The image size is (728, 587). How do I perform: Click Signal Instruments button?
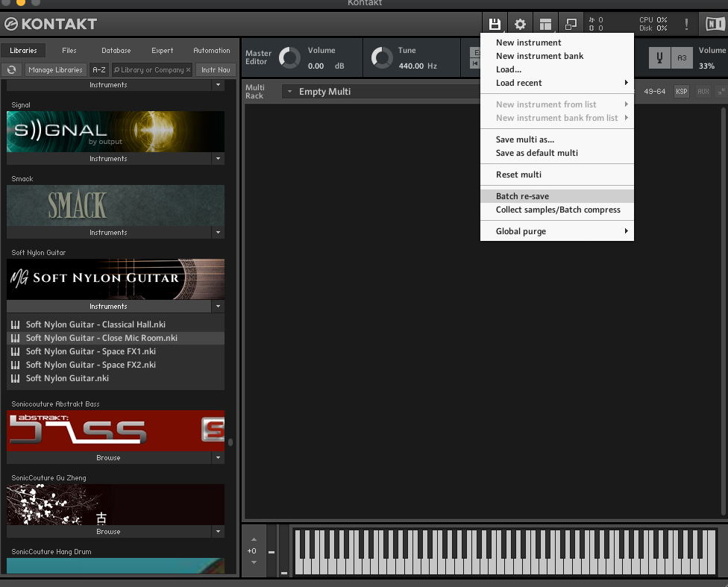pyautogui.click(x=109, y=159)
